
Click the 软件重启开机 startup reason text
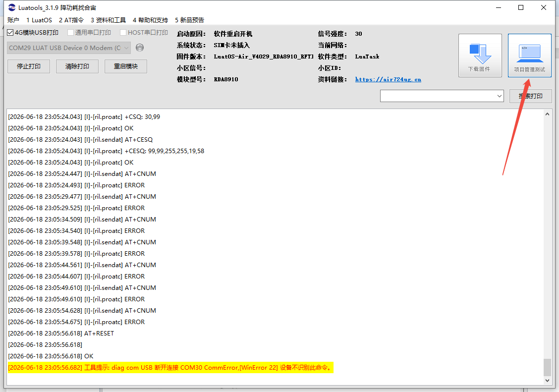pyautogui.click(x=233, y=34)
